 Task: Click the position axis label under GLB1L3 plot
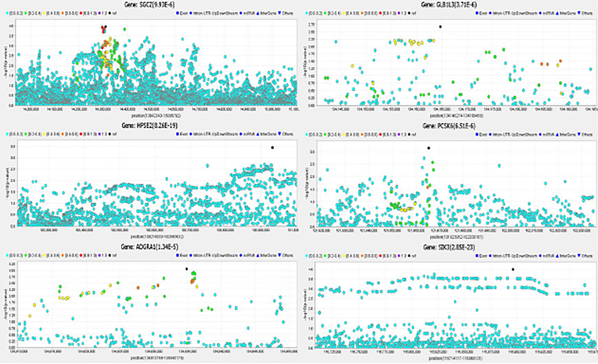tap(456, 116)
